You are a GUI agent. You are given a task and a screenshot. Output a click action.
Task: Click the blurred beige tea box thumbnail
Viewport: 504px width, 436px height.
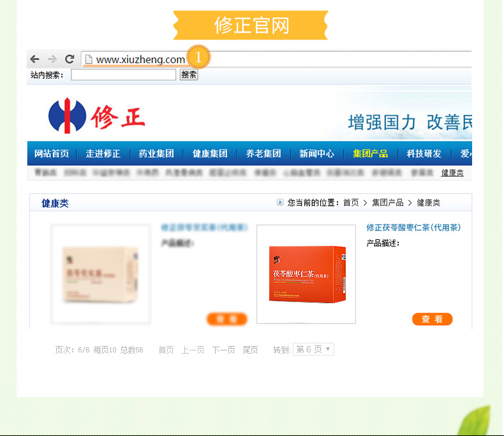tap(101, 274)
